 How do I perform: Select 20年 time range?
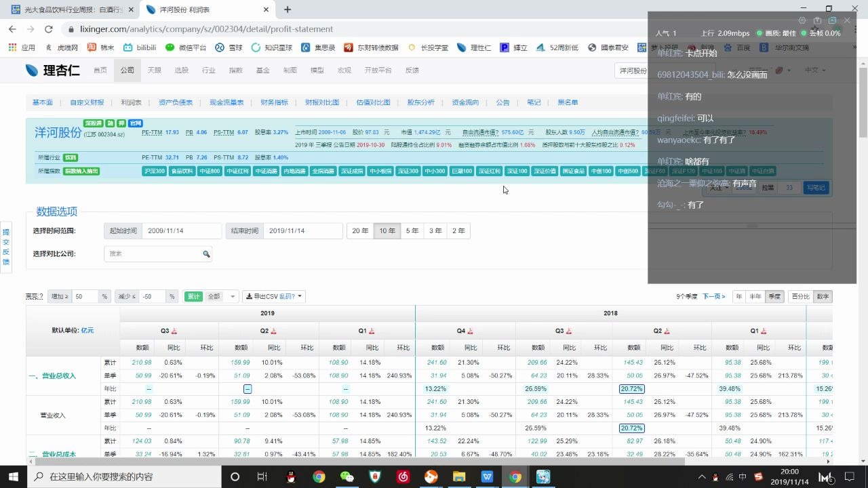point(360,230)
